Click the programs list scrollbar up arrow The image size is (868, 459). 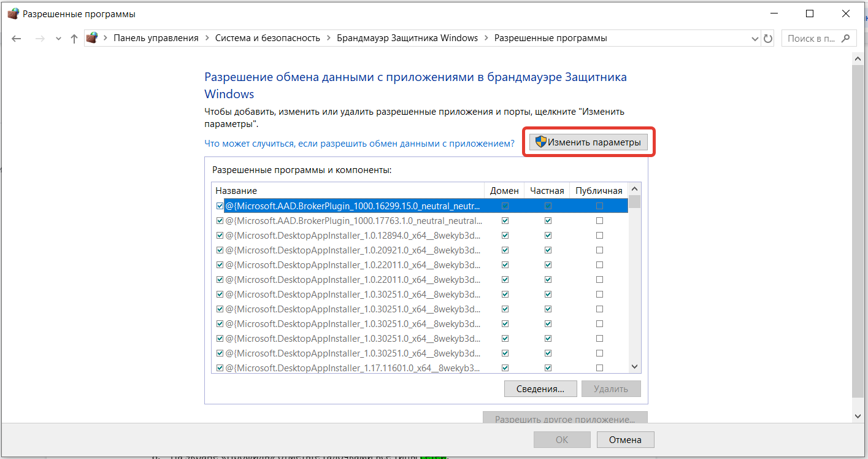point(636,190)
